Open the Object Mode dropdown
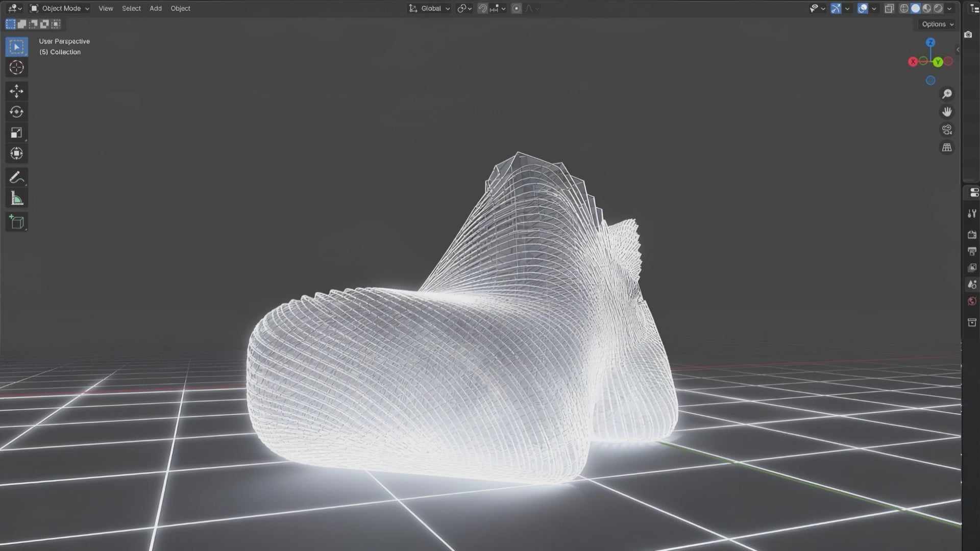This screenshot has height=551, width=980. click(x=60, y=9)
